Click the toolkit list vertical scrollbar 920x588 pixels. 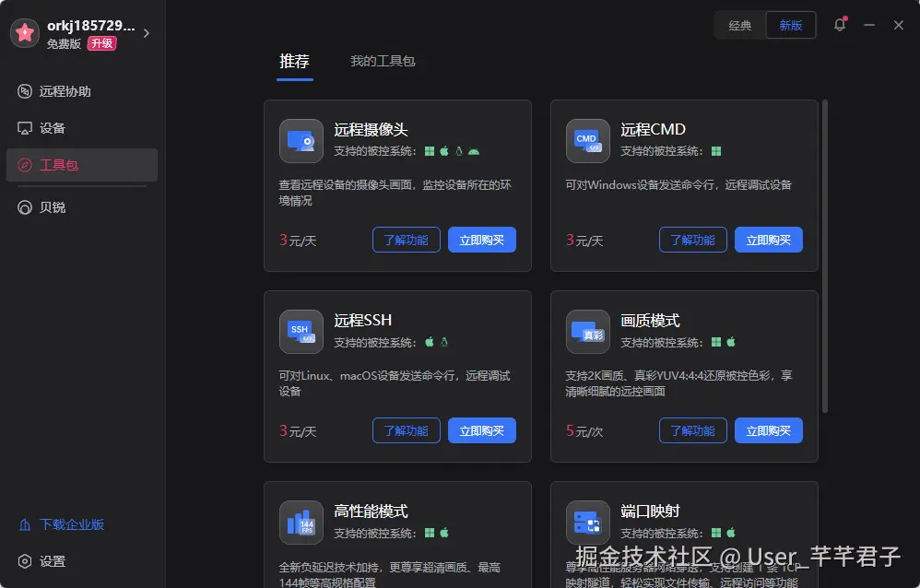click(825, 256)
